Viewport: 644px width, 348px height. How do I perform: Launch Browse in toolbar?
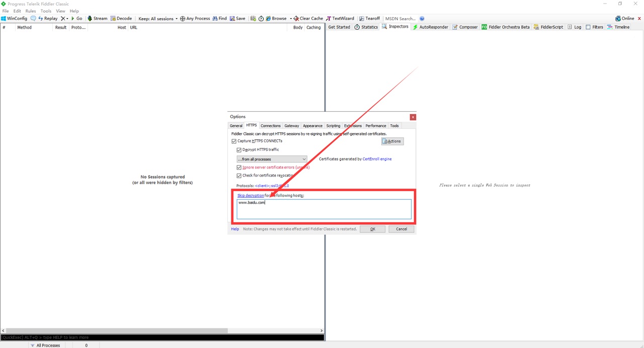(x=276, y=19)
